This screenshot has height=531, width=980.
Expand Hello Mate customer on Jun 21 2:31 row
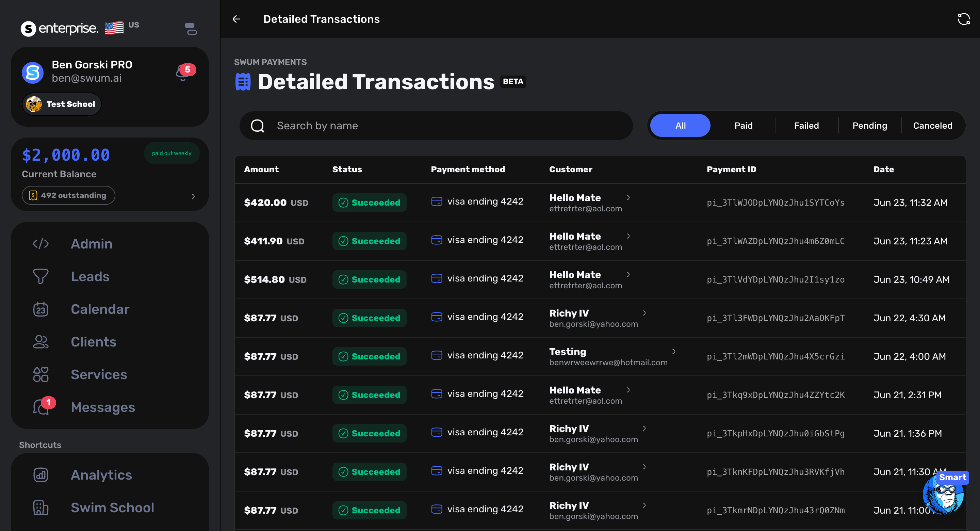coord(628,390)
